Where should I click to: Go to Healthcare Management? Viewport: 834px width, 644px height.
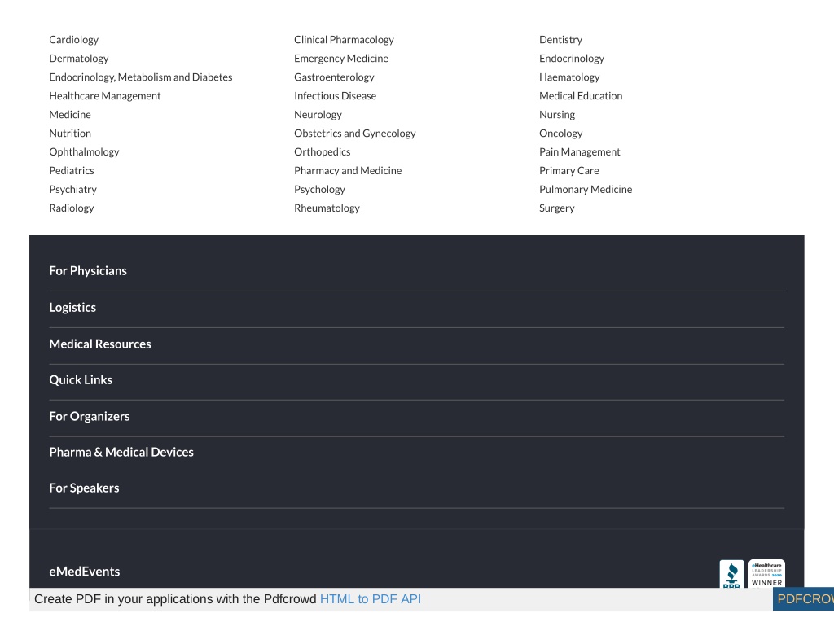105,96
